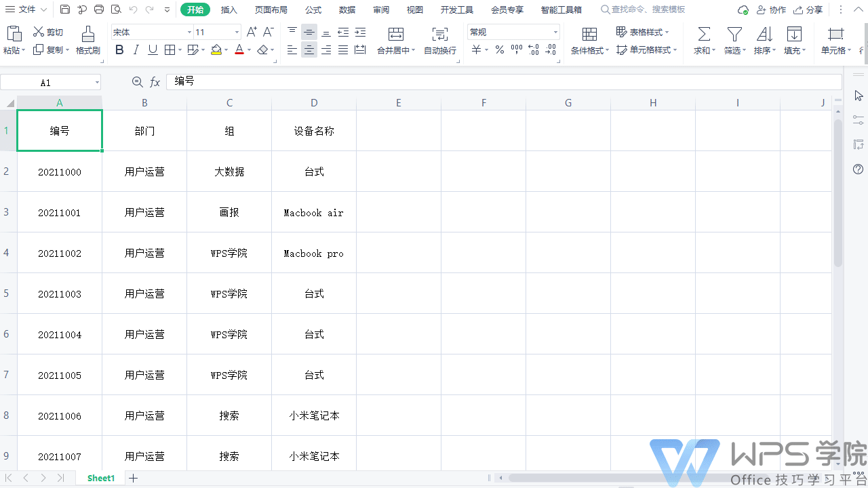Click the thousands separator icon

517,49
